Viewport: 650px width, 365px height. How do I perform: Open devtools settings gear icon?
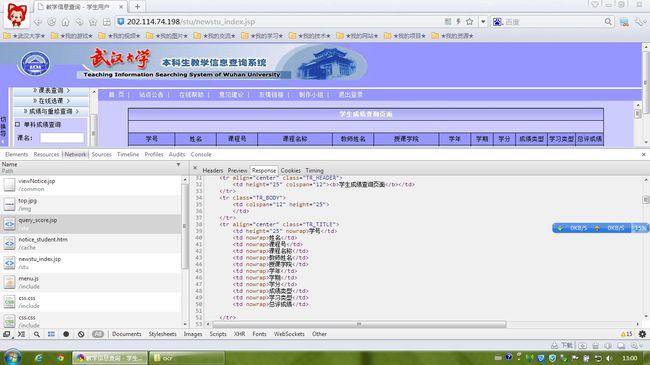(x=642, y=334)
